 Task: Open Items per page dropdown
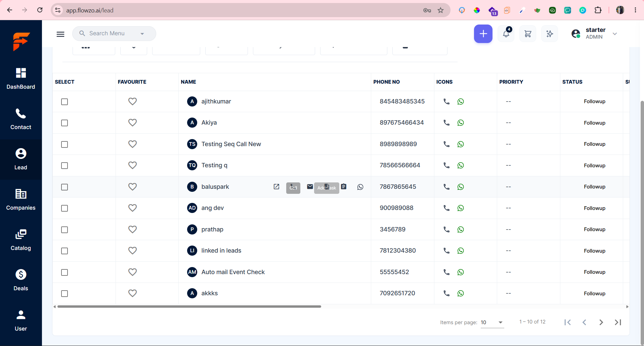[x=492, y=322]
